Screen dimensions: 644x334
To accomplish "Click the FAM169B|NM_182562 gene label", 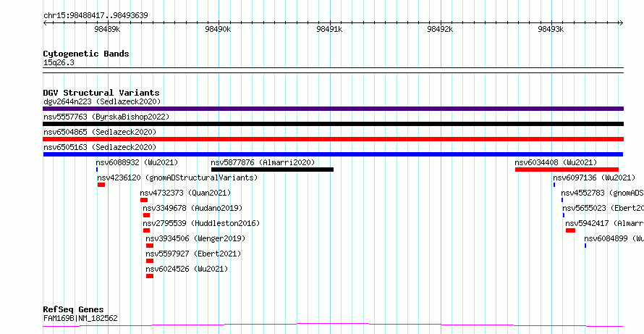I will tap(80, 318).
